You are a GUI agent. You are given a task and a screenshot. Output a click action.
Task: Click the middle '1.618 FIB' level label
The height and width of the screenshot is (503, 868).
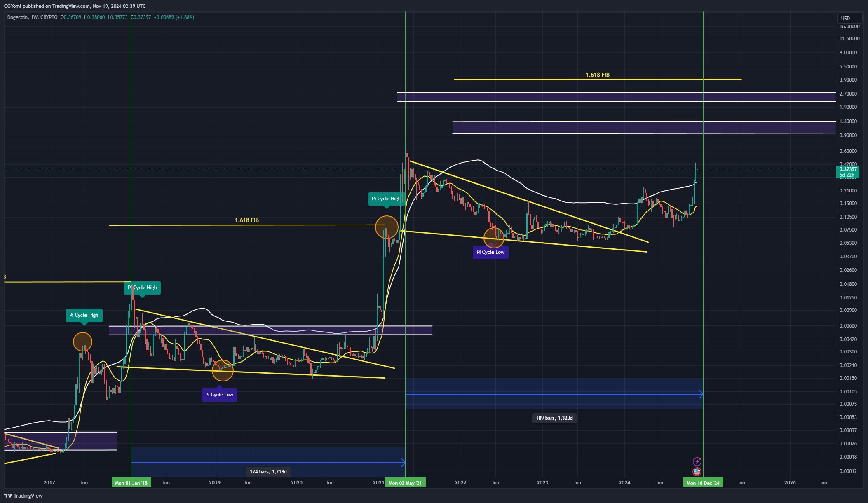point(246,220)
